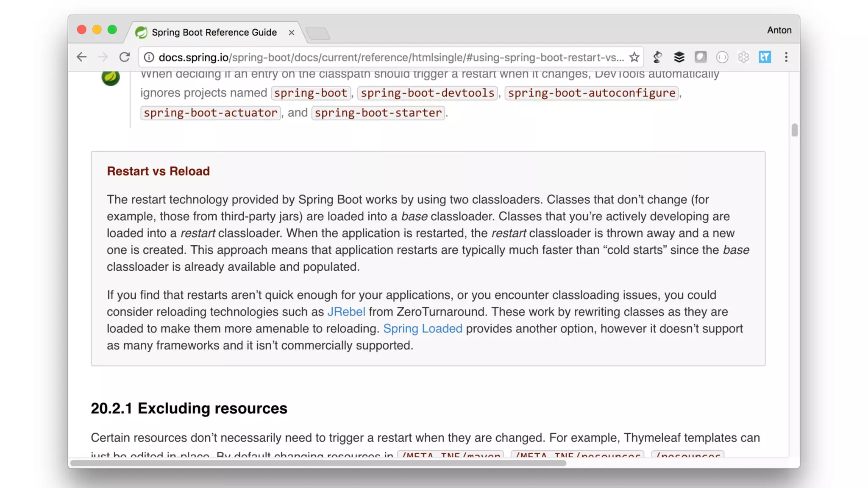This screenshot has width=868, height=488.
Task: Click the Anton profile button
Action: [x=779, y=30]
